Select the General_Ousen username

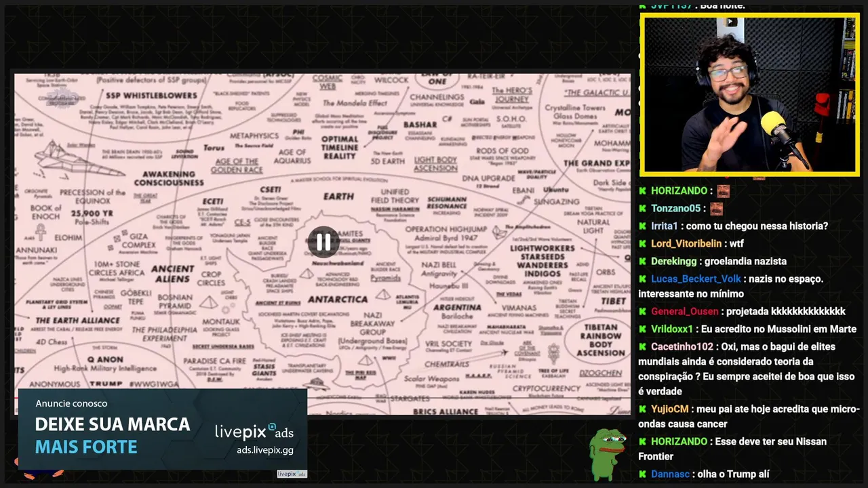(684, 311)
